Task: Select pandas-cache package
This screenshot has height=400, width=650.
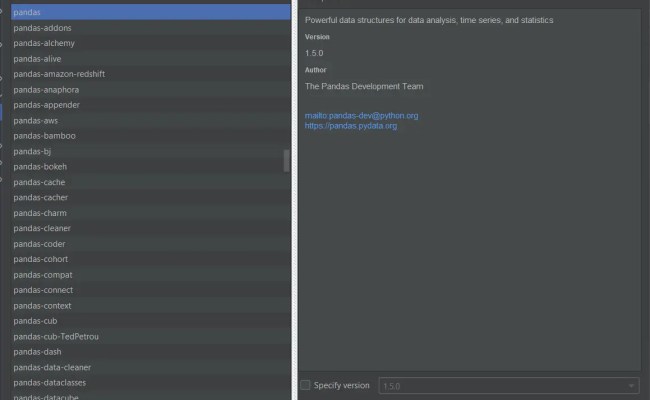Action: 150,182
